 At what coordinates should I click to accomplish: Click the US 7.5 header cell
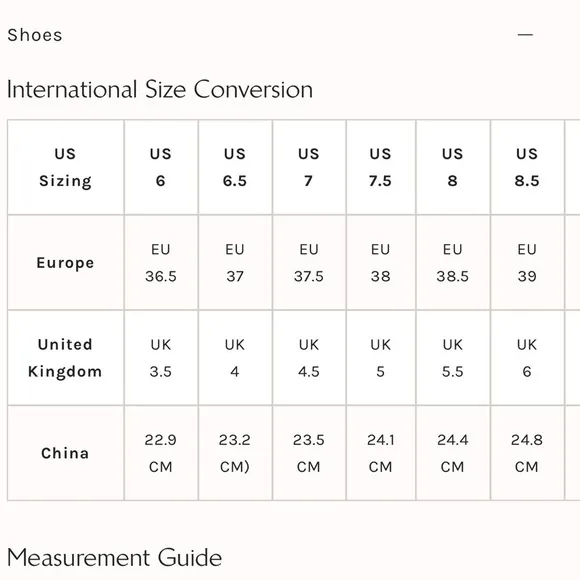click(381, 167)
